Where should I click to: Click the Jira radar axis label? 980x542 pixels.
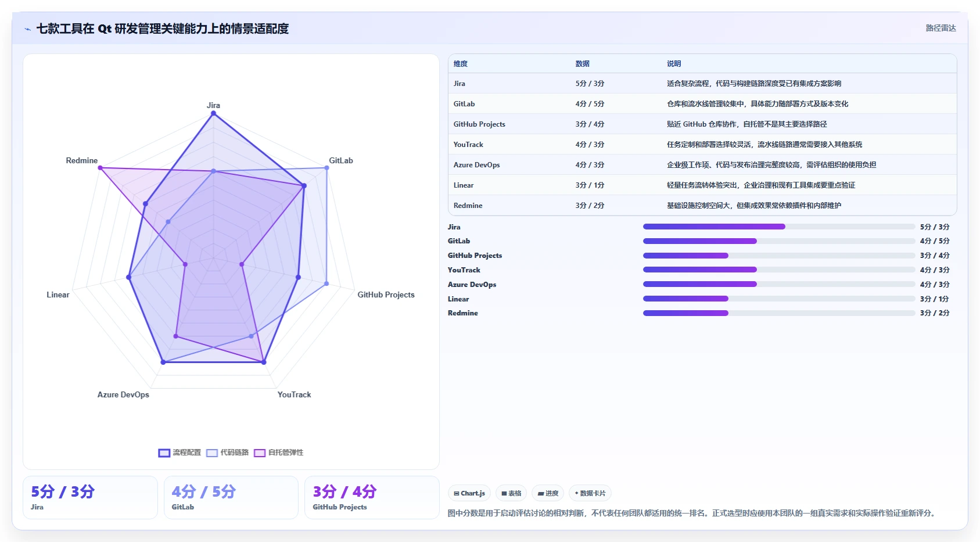coord(213,105)
